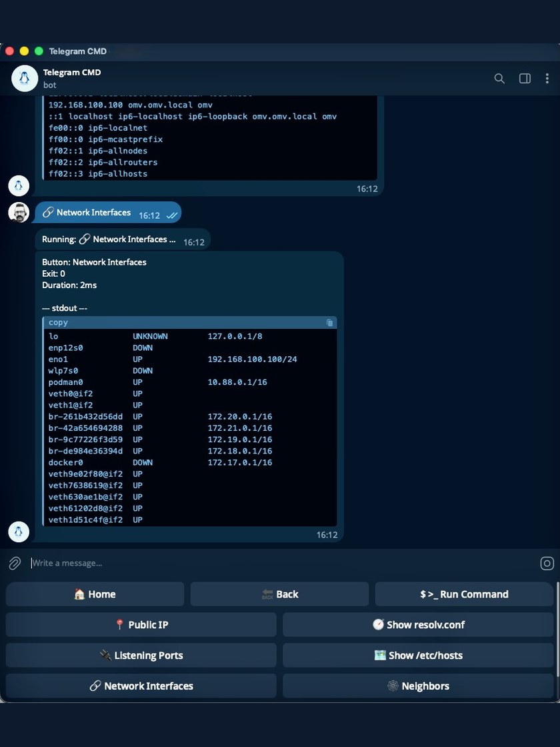
Task: Click the 192.168.100.100/24 address text
Action: pos(252,359)
